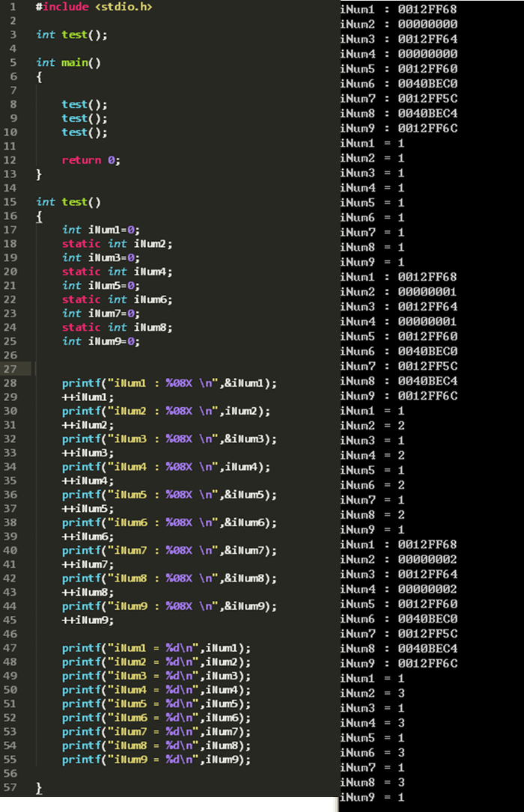Click console line 'iNum4 : 00000002'
524x812 pixels.
tap(399, 590)
